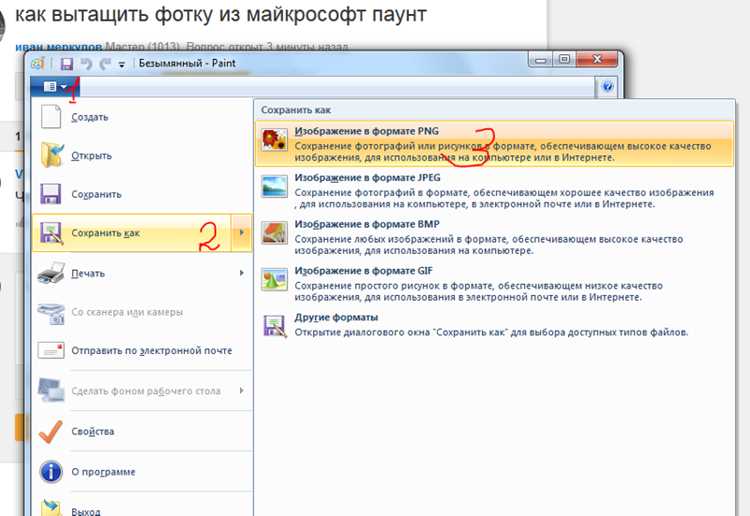Viewport: 750px width, 516px height.
Task: Choose Открыть from the Paint menu
Action: click(x=142, y=155)
